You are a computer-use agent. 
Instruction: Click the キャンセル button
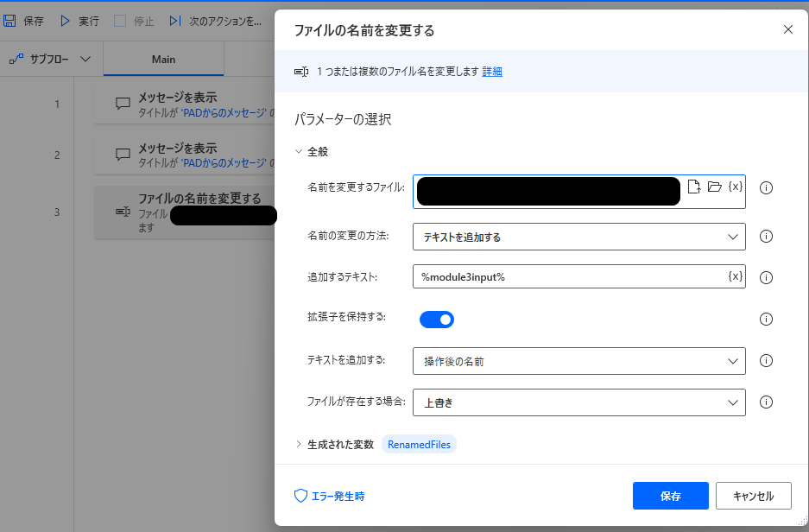coord(753,496)
